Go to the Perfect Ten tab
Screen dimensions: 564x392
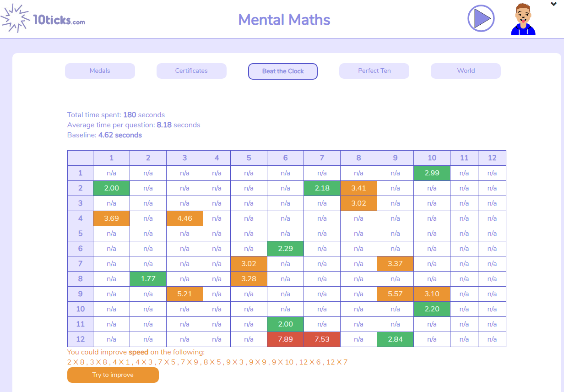pyautogui.click(x=374, y=71)
